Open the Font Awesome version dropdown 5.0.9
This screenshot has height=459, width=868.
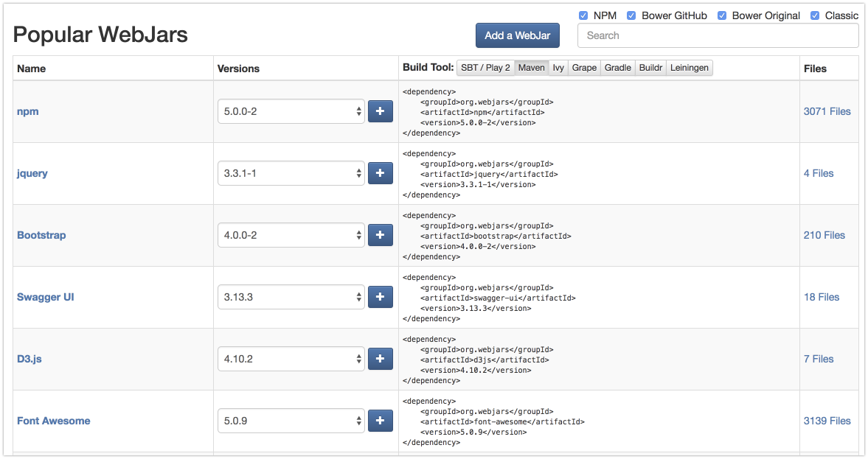[291, 421]
